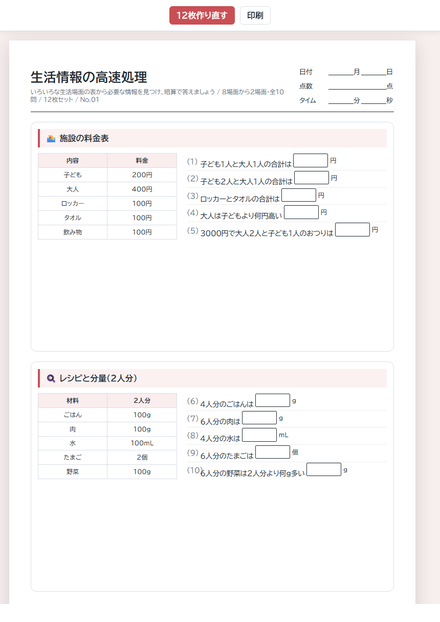Image resolution: width=440 pixels, height=622 pixels.
Task: Click answer box for question (8) 水
Action: 259,435
